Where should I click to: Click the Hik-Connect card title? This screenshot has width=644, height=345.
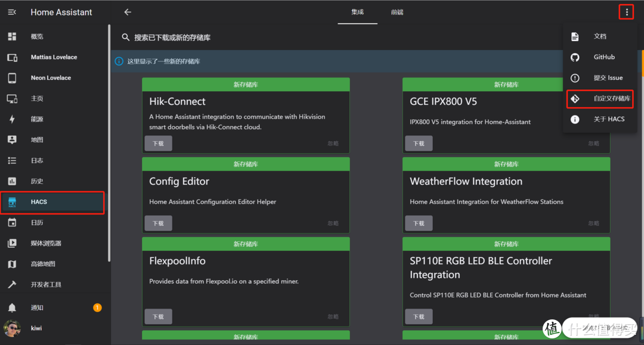click(178, 101)
